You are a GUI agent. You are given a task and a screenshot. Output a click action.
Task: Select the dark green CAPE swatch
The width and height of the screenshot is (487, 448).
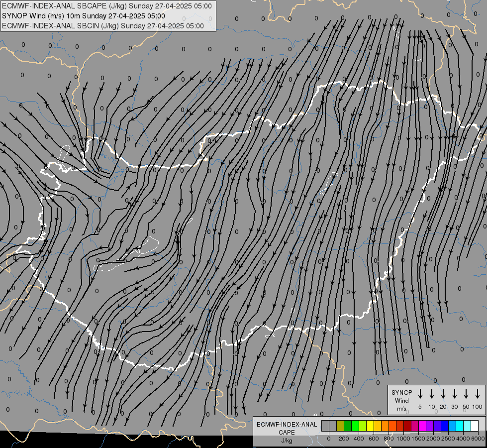click(x=348, y=426)
